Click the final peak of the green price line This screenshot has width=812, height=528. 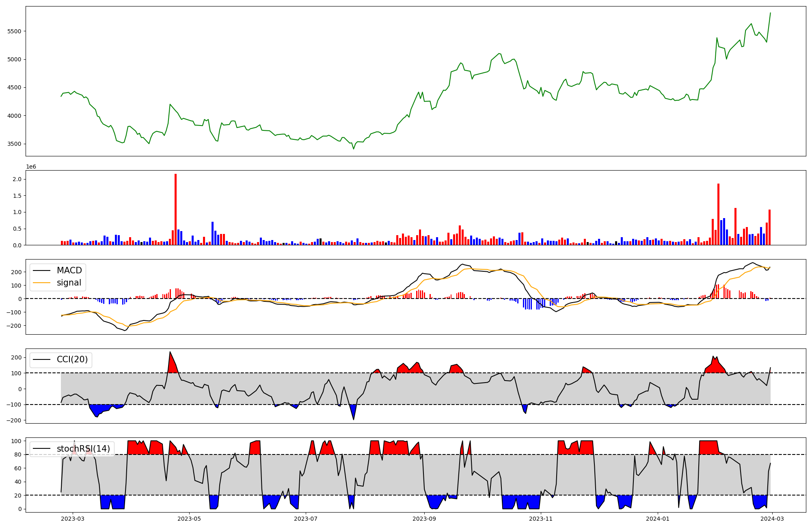[770, 13]
